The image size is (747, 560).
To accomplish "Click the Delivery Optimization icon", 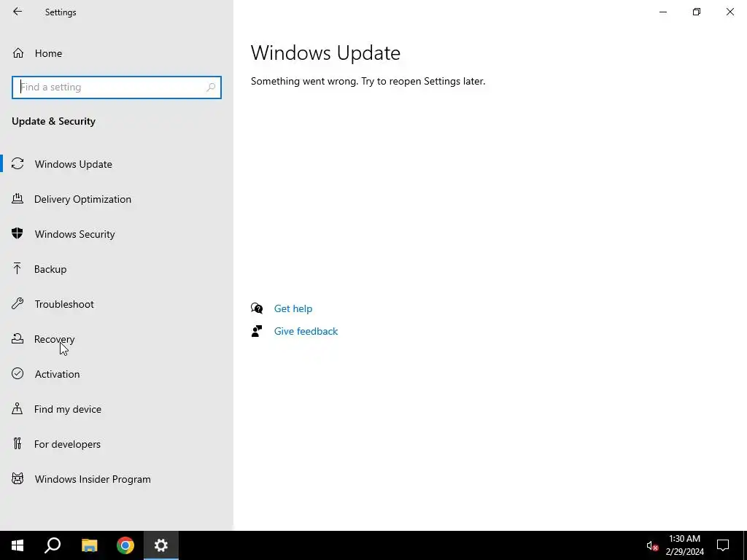I will (18, 198).
